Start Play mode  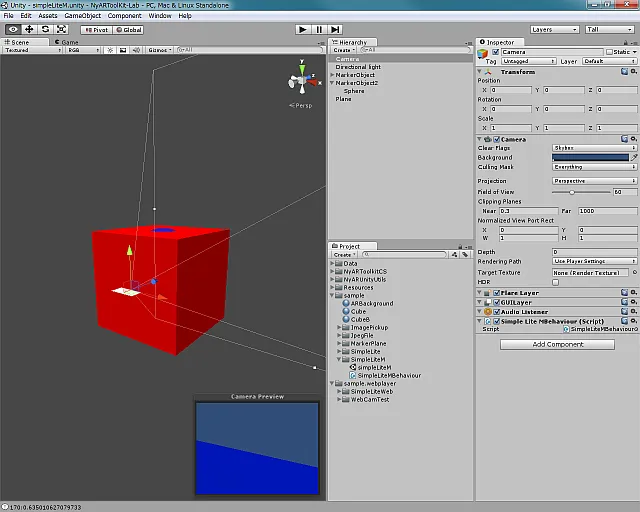point(302,29)
